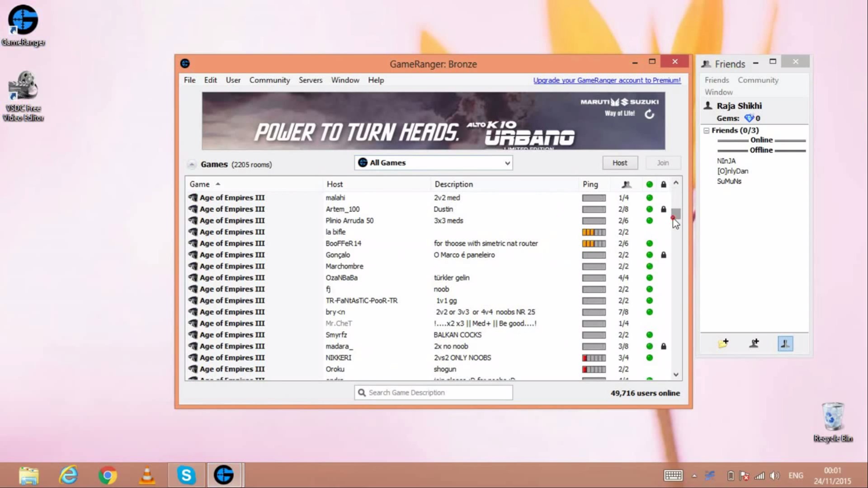Click the add friend folder icon
Viewport: 868px width, 488px height.
[x=723, y=344]
